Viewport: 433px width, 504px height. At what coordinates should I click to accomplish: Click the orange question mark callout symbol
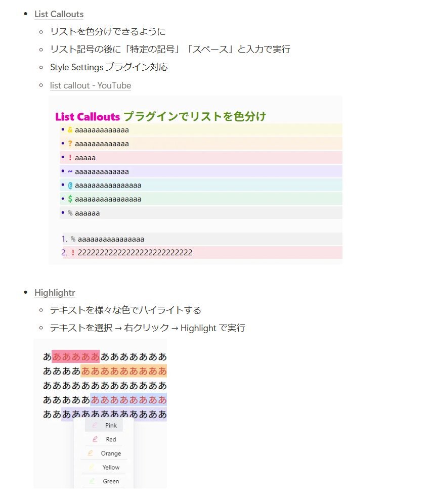tap(70, 144)
